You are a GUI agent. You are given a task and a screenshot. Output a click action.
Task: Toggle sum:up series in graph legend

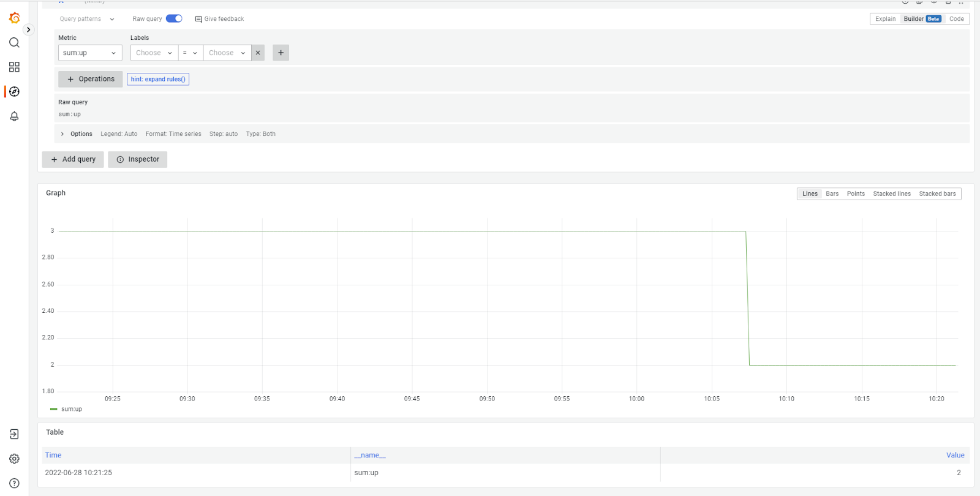click(72, 409)
